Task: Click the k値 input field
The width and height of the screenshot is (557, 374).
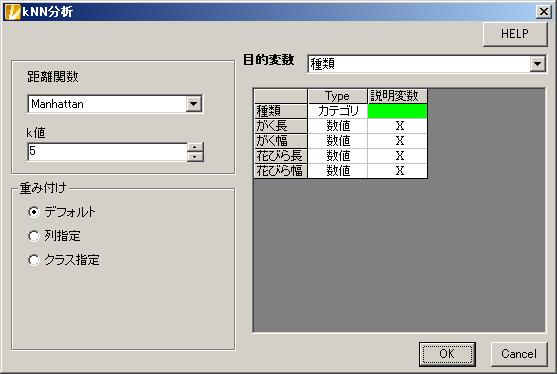Action: click(107, 152)
